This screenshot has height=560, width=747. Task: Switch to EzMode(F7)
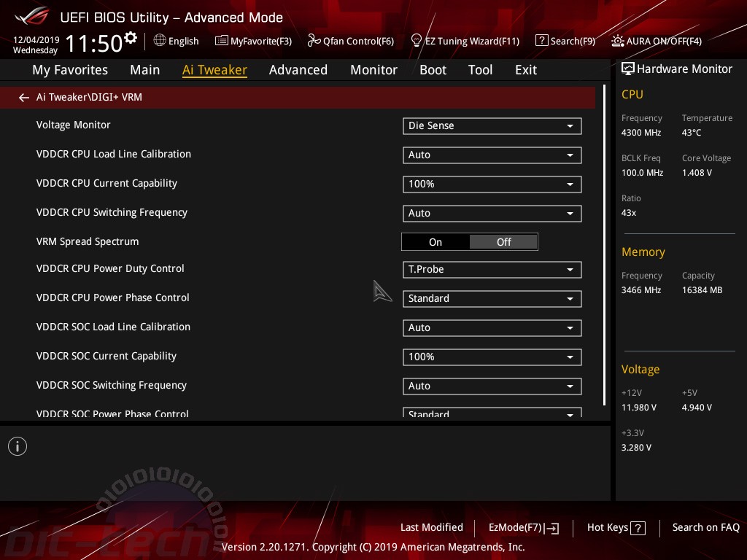pyautogui.click(x=524, y=528)
